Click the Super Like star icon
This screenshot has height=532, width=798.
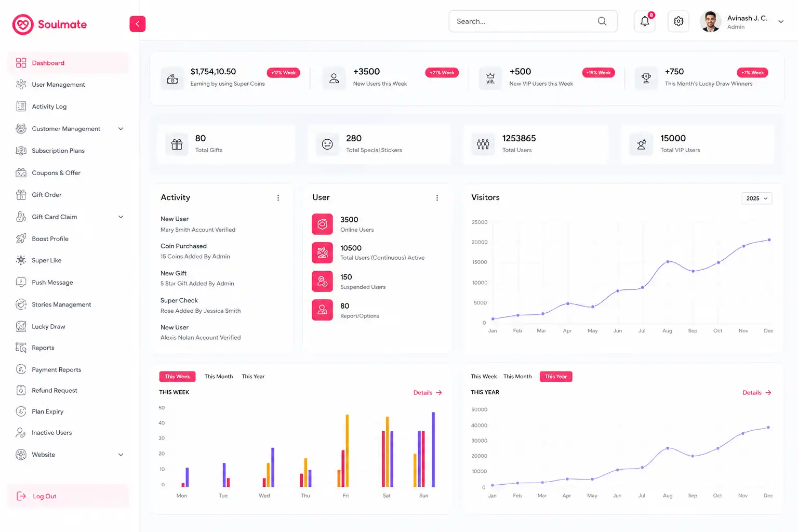tap(21, 260)
